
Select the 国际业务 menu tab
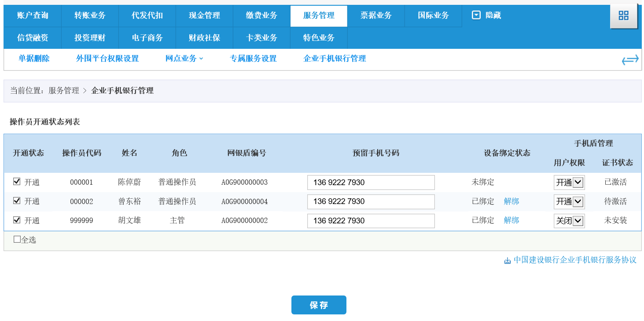point(433,16)
